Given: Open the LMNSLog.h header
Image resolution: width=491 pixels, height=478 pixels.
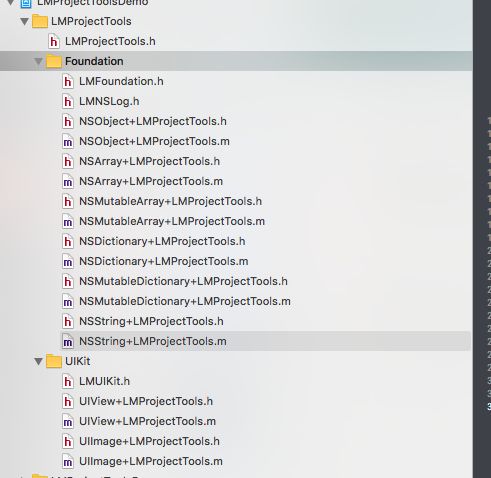Looking at the screenshot, I should click(x=109, y=101).
